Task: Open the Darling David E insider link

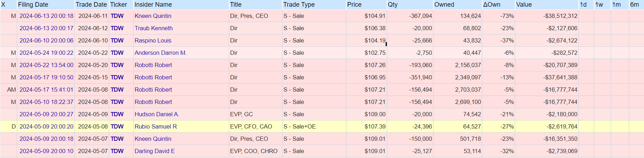Action: 155,151
